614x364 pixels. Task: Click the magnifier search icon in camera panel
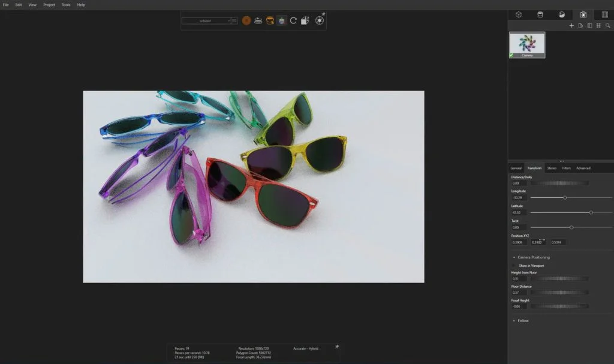click(x=607, y=26)
